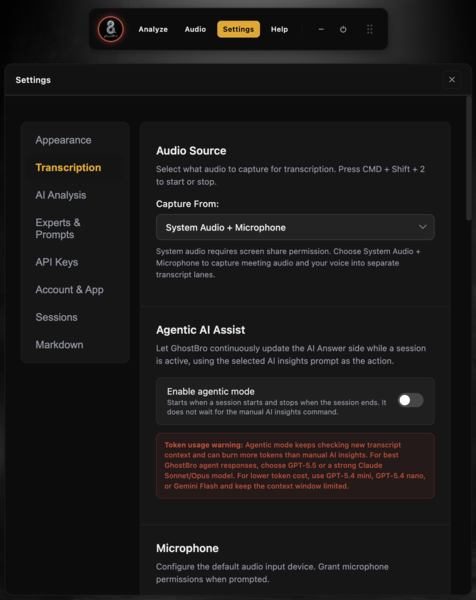
Task: Click the six-dot drag handle icon
Action: coord(370,29)
